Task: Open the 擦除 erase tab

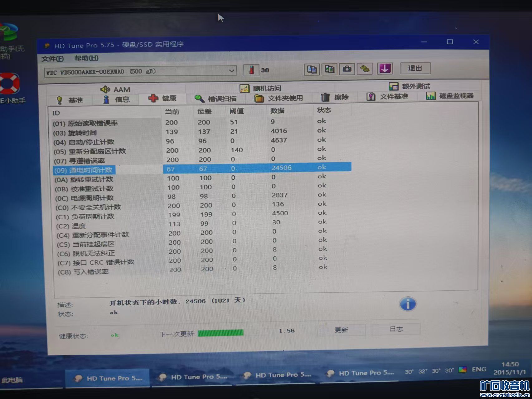Action: (x=335, y=97)
